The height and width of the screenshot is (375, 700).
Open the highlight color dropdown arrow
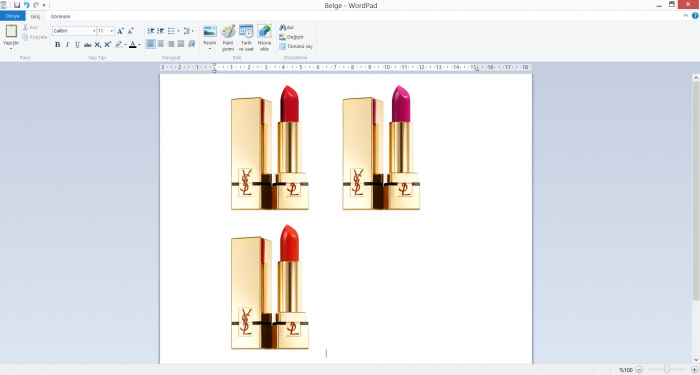[125, 44]
